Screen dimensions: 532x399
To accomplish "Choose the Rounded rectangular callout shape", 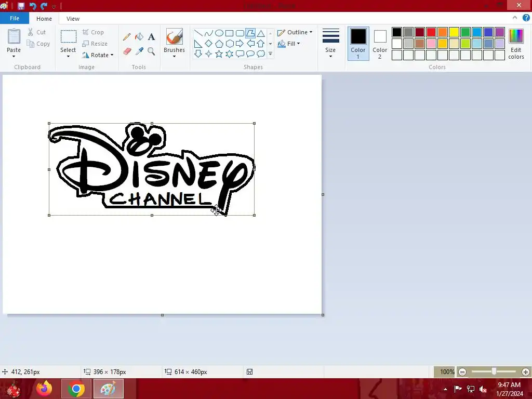I will [x=240, y=54].
